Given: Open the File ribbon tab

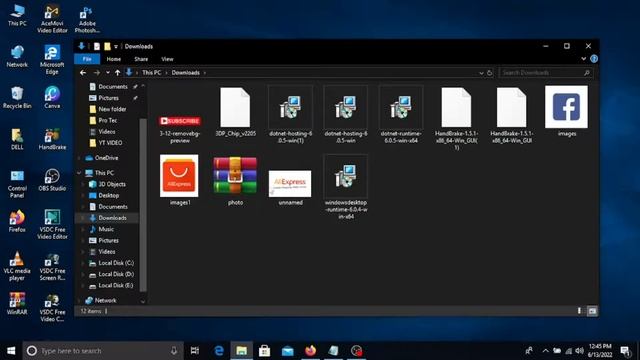Looking at the screenshot, I should 87,59.
